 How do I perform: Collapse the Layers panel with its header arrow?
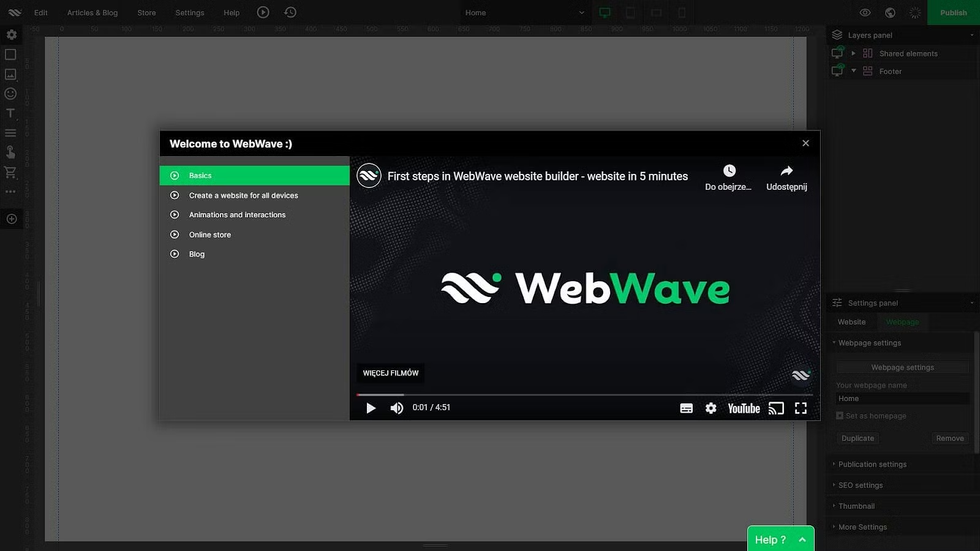pos(972,35)
